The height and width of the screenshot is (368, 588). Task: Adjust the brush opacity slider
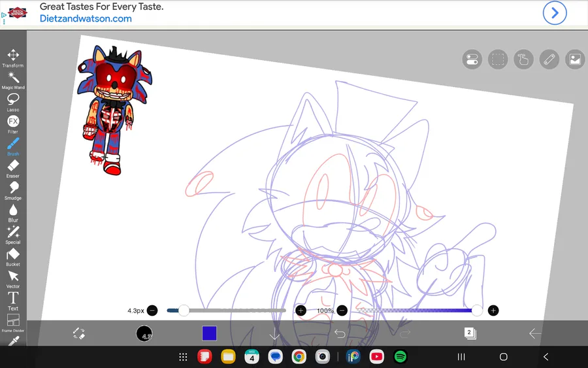418,310
